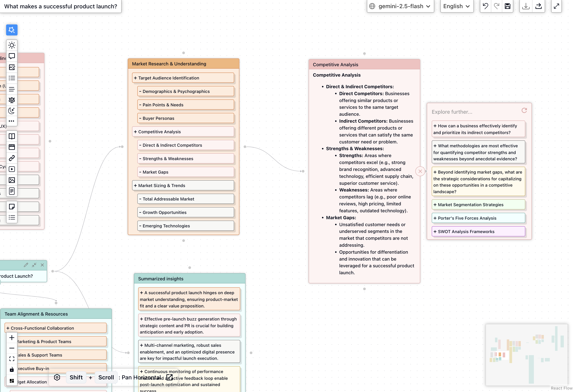Click the blue magic wand tool button
This screenshot has width=574, height=392.
(12, 30)
